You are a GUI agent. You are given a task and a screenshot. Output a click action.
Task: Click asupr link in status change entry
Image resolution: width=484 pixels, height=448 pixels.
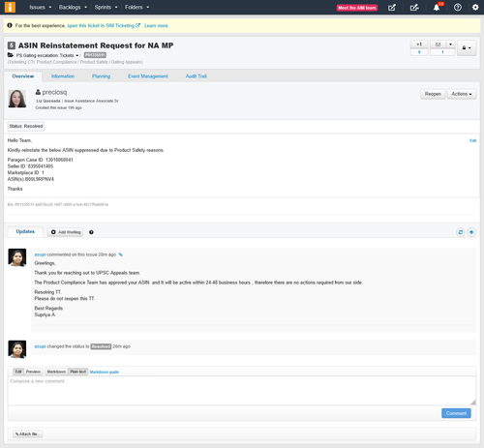tap(40, 346)
